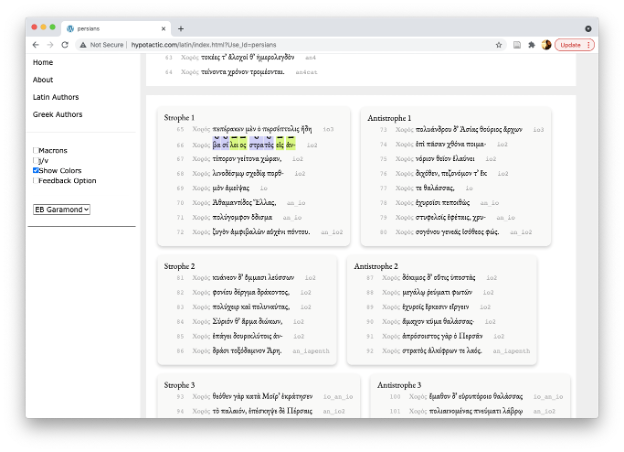Open the reading list icon in toolbar

point(517,45)
